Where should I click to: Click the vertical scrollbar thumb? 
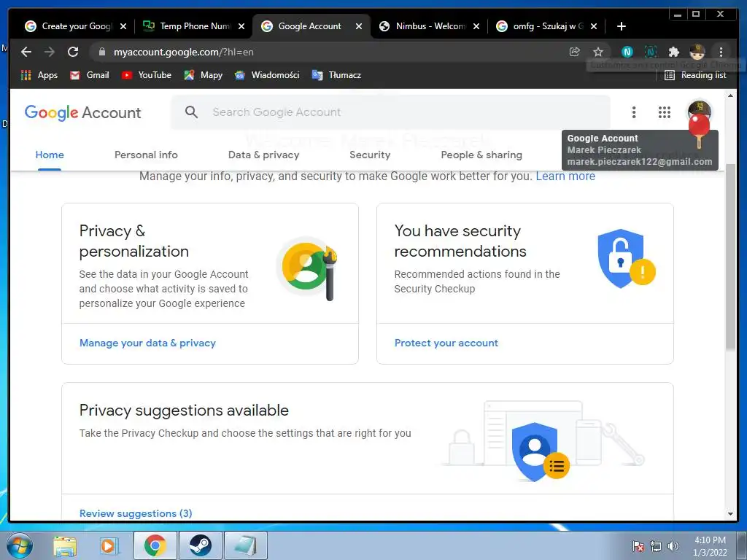tap(730, 257)
